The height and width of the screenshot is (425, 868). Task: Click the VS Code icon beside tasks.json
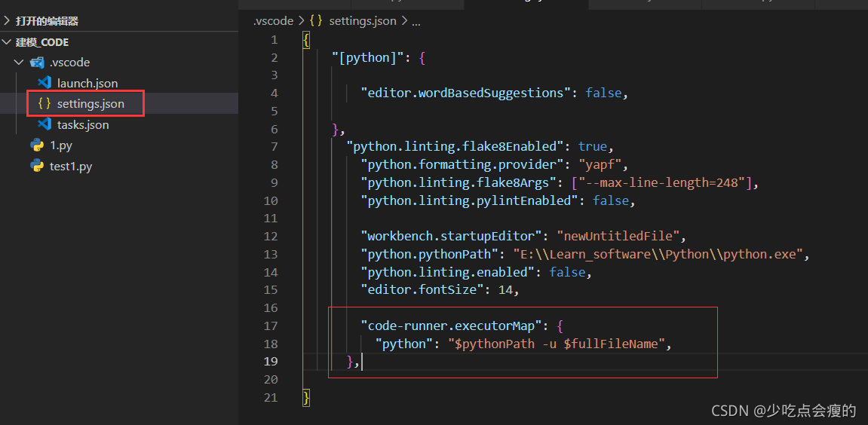tap(44, 124)
